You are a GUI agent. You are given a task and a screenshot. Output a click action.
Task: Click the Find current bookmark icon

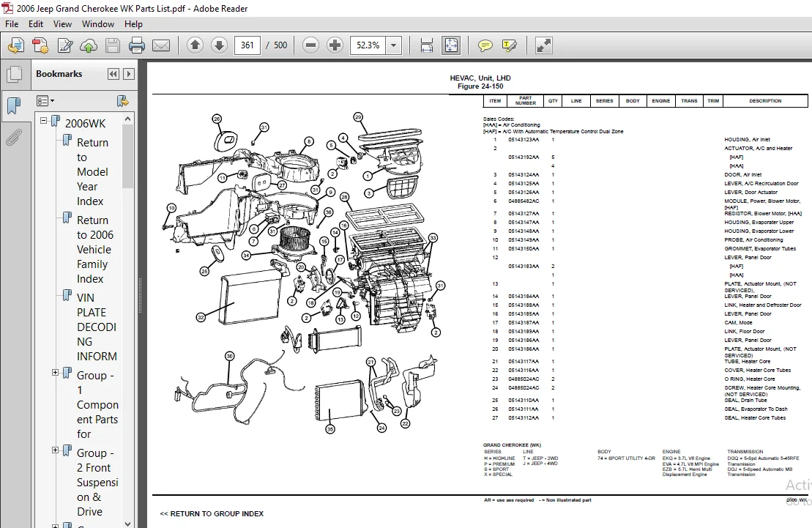(x=123, y=101)
